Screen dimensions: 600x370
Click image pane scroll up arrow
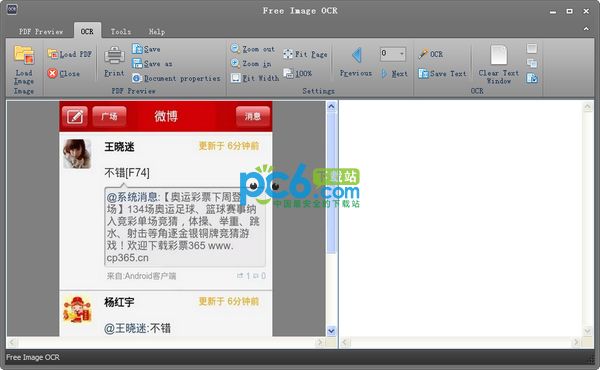[331, 106]
